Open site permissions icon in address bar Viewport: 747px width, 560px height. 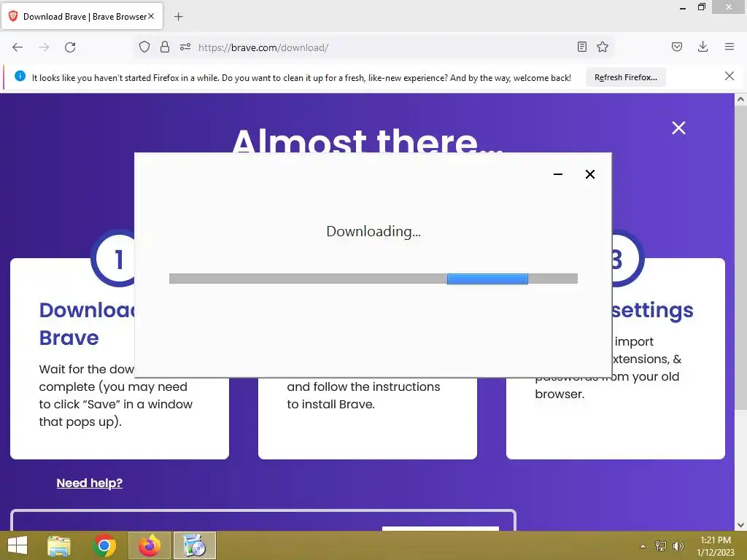(x=185, y=47)
